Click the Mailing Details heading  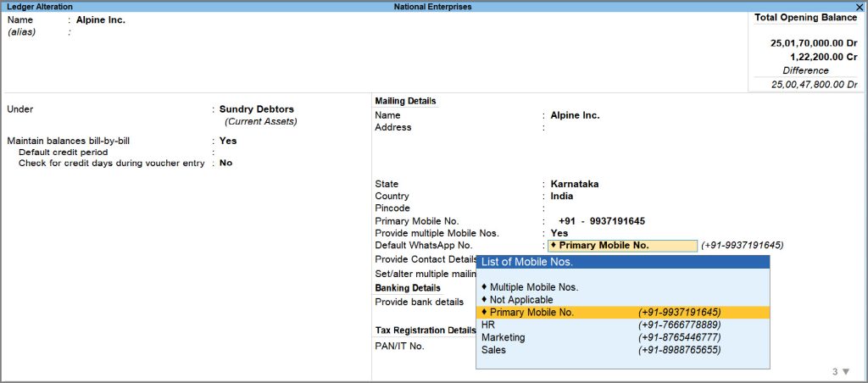pos(405,101)
